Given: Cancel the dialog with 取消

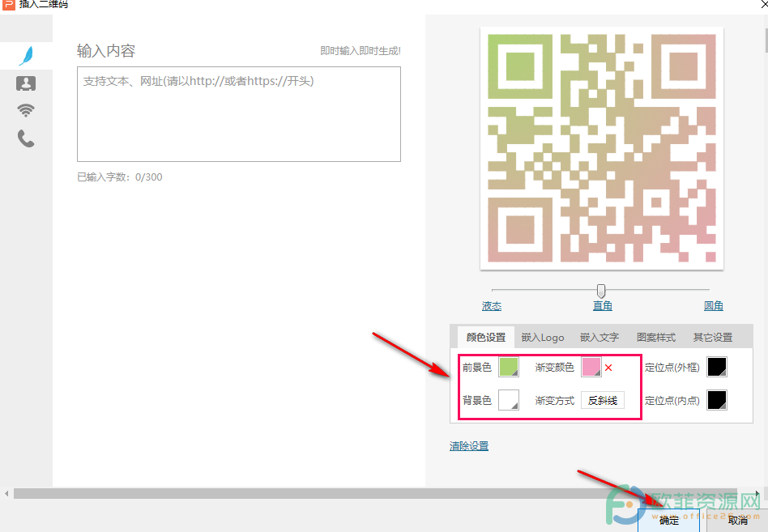Looking at the screenshot, I should pyautogui.click(x=738, y=520).
